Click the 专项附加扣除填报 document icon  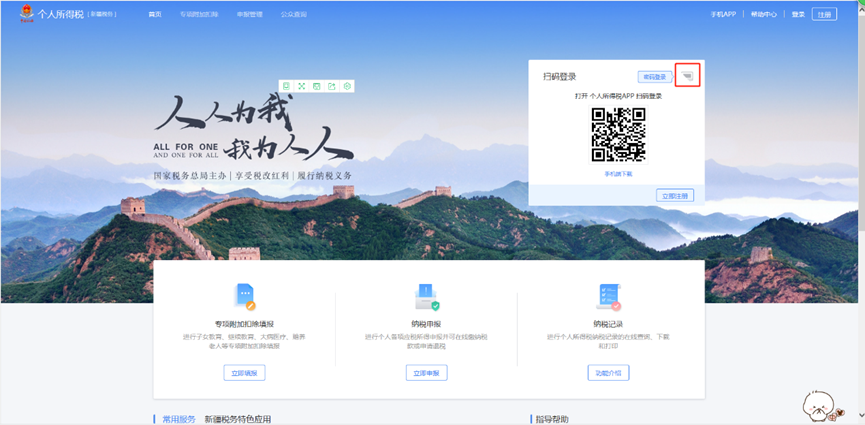coord(245,296)
